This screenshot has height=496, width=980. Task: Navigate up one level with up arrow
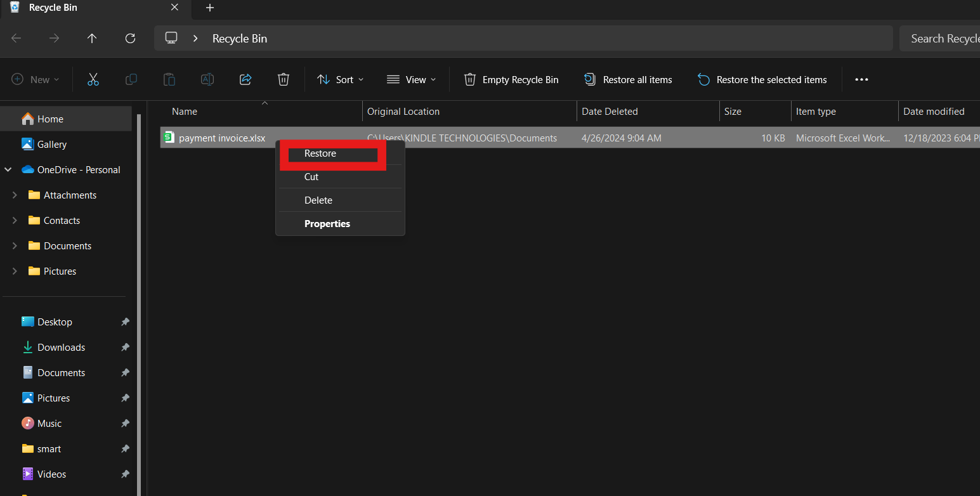pyautogui.click(x=92, y=39)
